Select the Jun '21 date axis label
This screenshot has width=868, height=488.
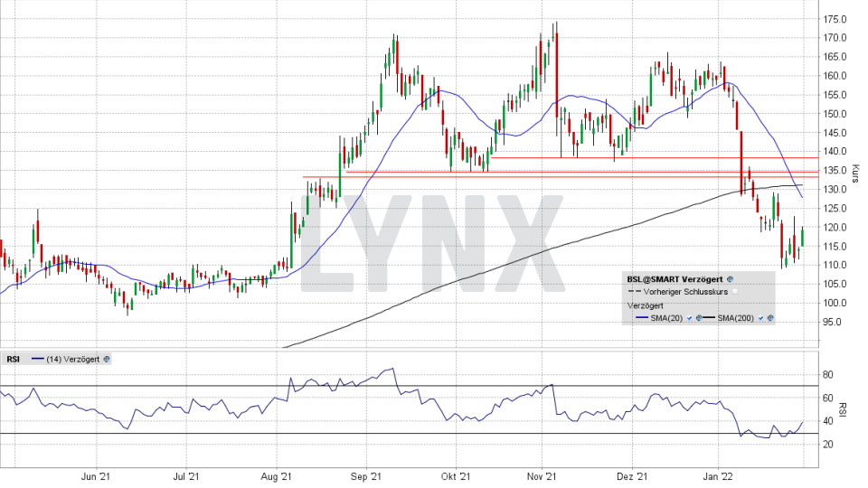(x=96, y=476)
